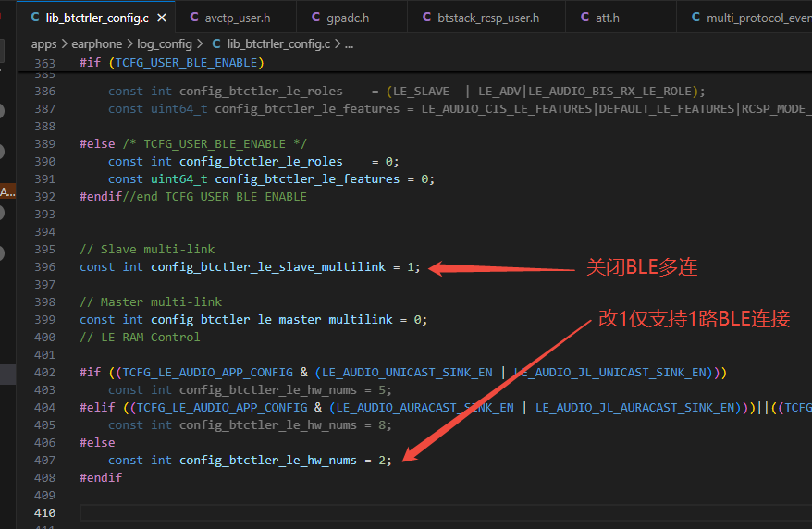This screenshot has height=529, width=812.
Task: Click LE_AUDIO_BIS_RX_LE_ROLE on line 386
Action: click(609, 92)
